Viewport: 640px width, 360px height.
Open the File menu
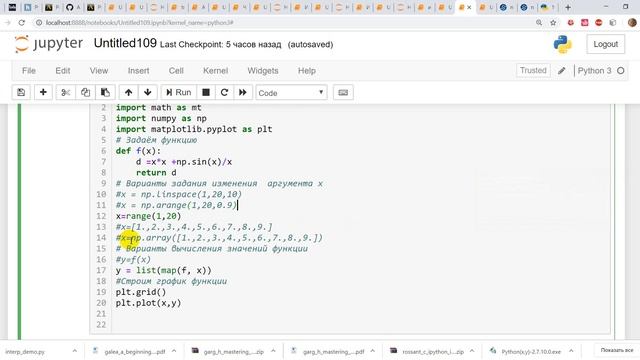(x=29, y=71)
